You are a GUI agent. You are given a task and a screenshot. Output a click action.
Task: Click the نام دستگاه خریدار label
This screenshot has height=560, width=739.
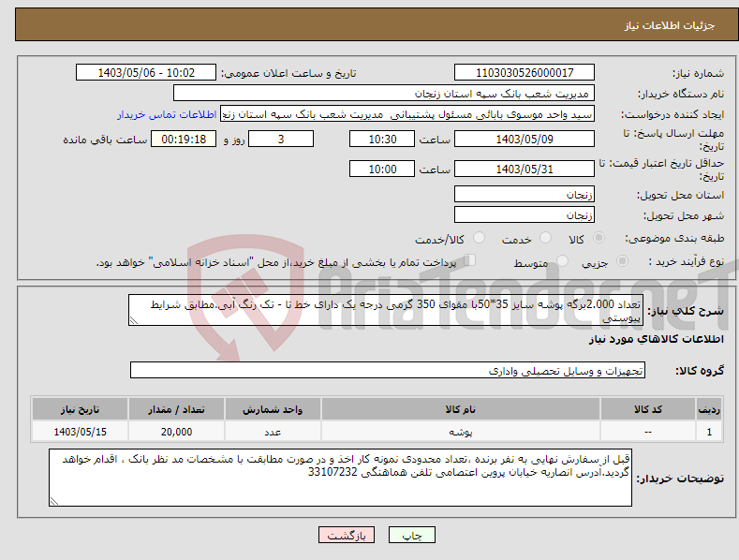681,94
